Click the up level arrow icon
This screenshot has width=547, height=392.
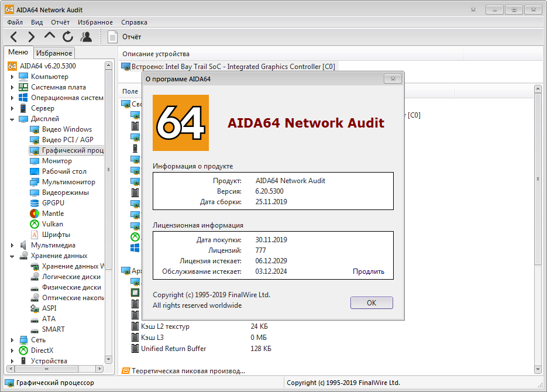click(50, 36)
